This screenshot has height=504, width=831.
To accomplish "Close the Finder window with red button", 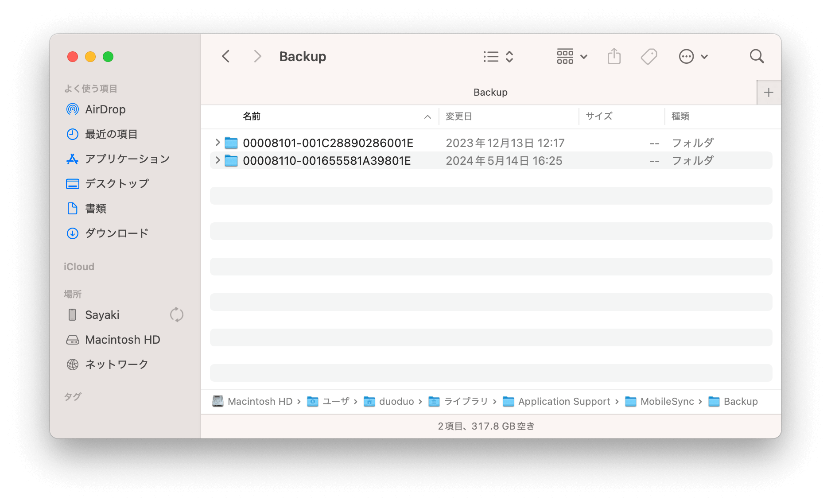I will 73,57.
